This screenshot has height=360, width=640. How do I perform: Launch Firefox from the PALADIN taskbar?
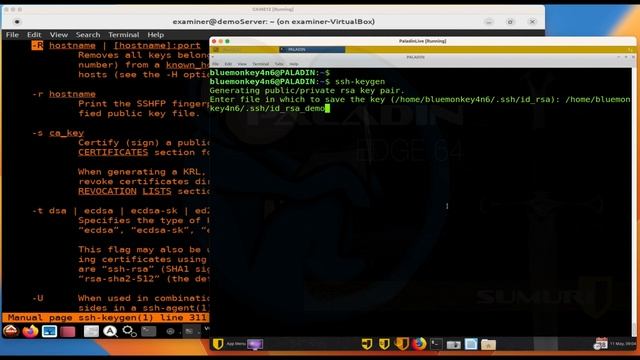(x=419, y=344)
